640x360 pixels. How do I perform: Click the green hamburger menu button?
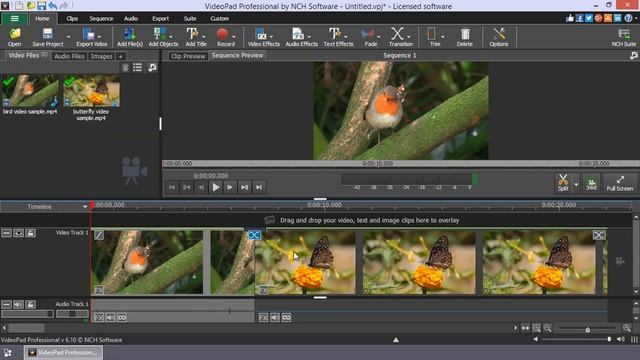click(x=14, y=18)
